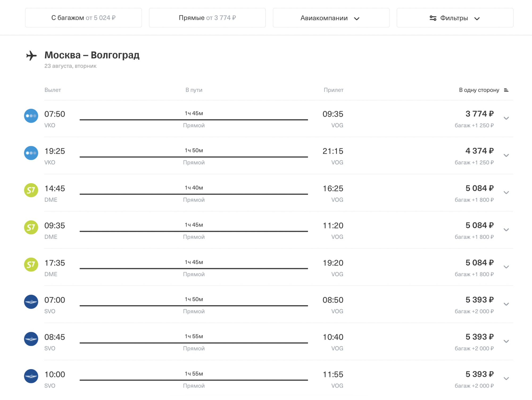Click the Москва – Волгоград route title

(x=92, y=55)
